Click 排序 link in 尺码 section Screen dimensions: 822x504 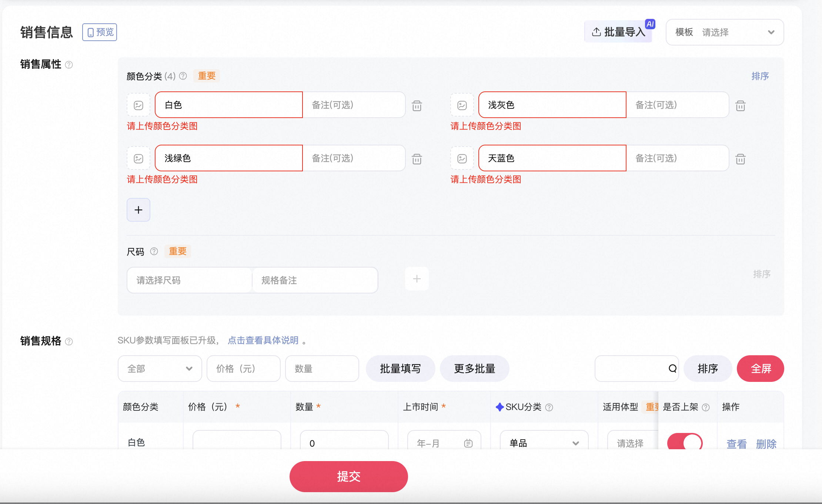[x=762, y=274]
